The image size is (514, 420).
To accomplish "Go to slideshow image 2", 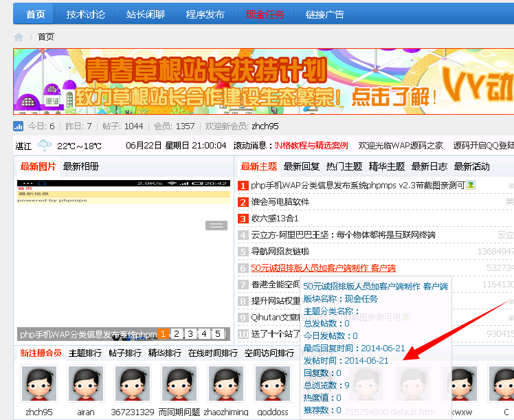I will pos(177,334).
